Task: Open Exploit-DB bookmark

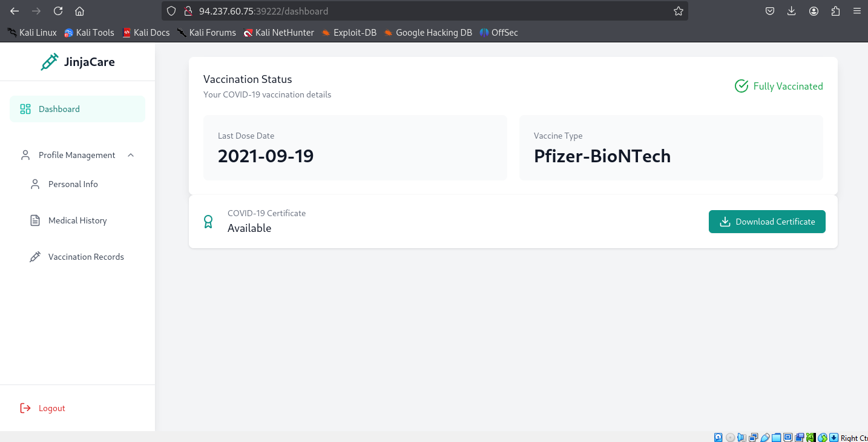Action: coord(349,33)
